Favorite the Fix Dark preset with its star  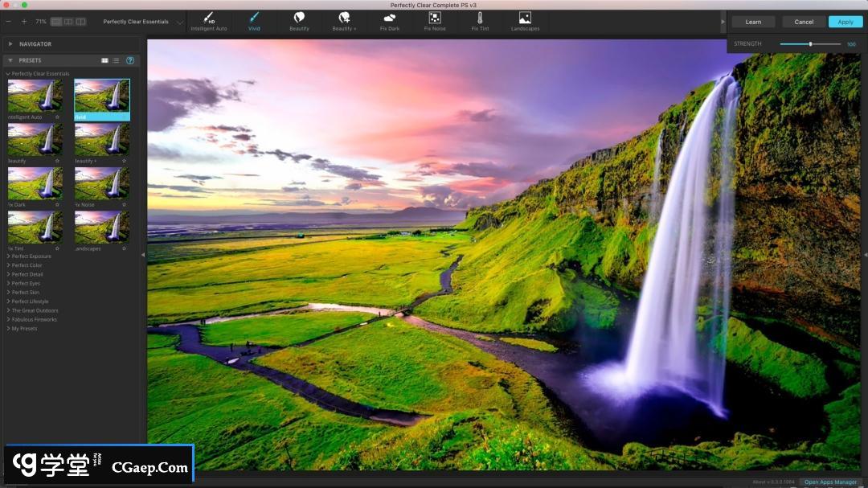57,205
